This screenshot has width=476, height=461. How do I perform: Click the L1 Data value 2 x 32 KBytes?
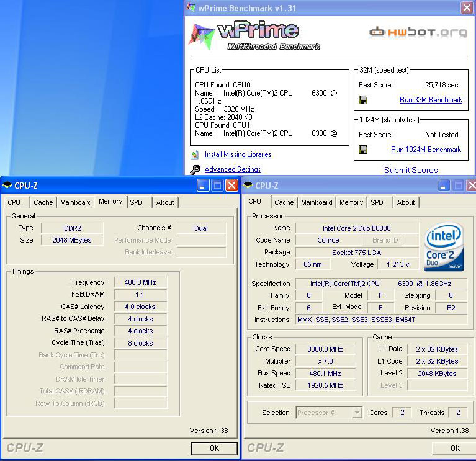[437, 349]
